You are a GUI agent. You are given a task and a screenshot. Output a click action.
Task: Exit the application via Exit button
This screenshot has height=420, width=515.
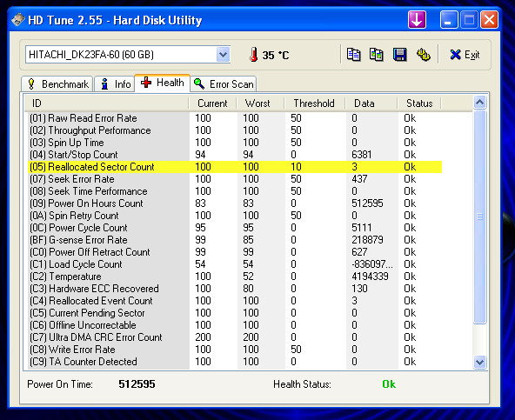pos(465,55)
